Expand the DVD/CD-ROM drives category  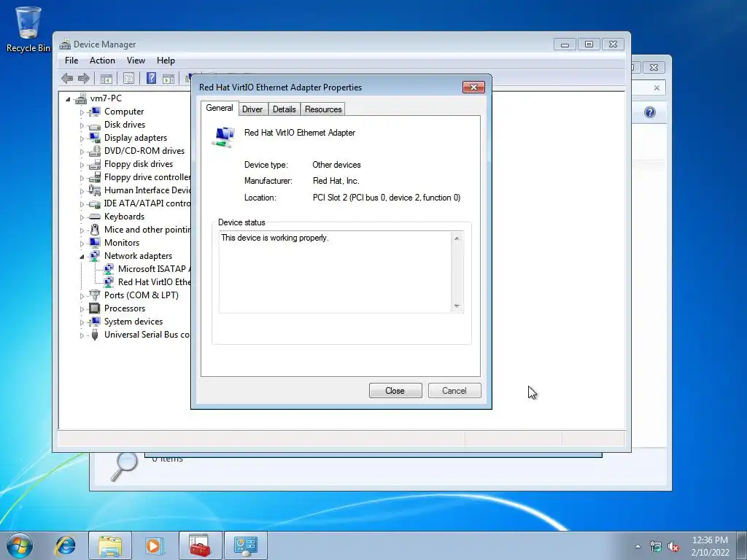(82, 152)
